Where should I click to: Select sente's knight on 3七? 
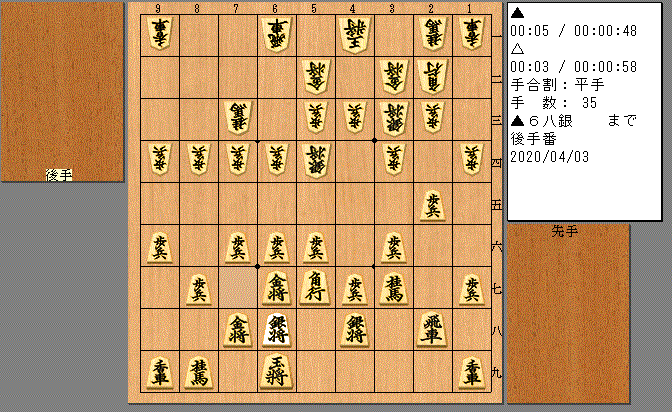click(393, 288)
